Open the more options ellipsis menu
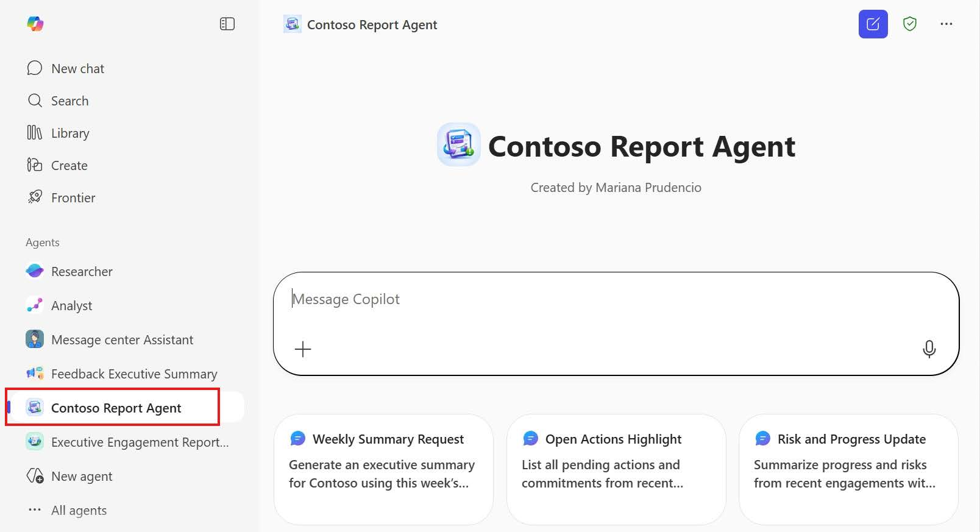This screenshot has height=532, width=980. (946, 24)
